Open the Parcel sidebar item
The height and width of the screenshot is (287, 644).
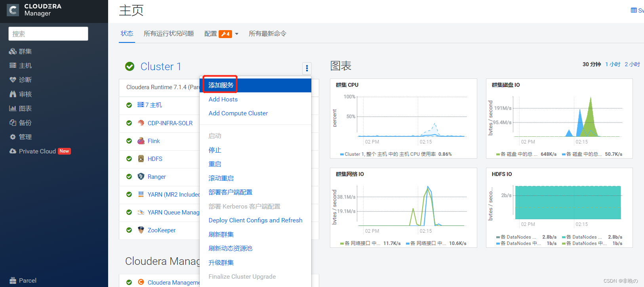[23, 280]
